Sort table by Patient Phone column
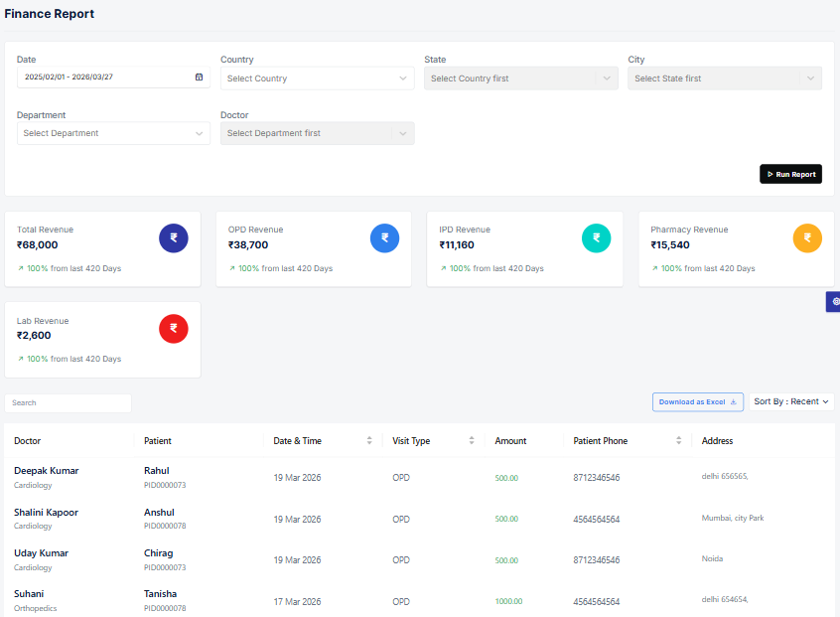Viewport: 840px width, 617px height. (x=679, y=441)
